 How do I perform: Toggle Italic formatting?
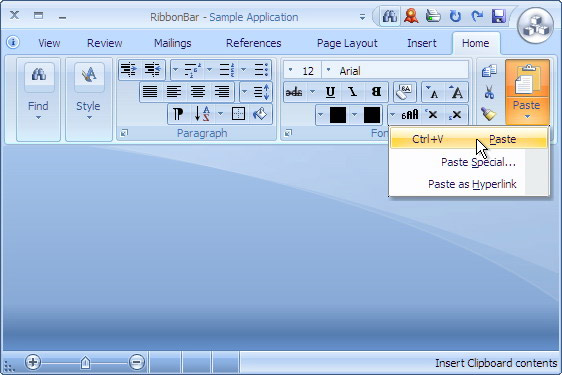(353, 92)
